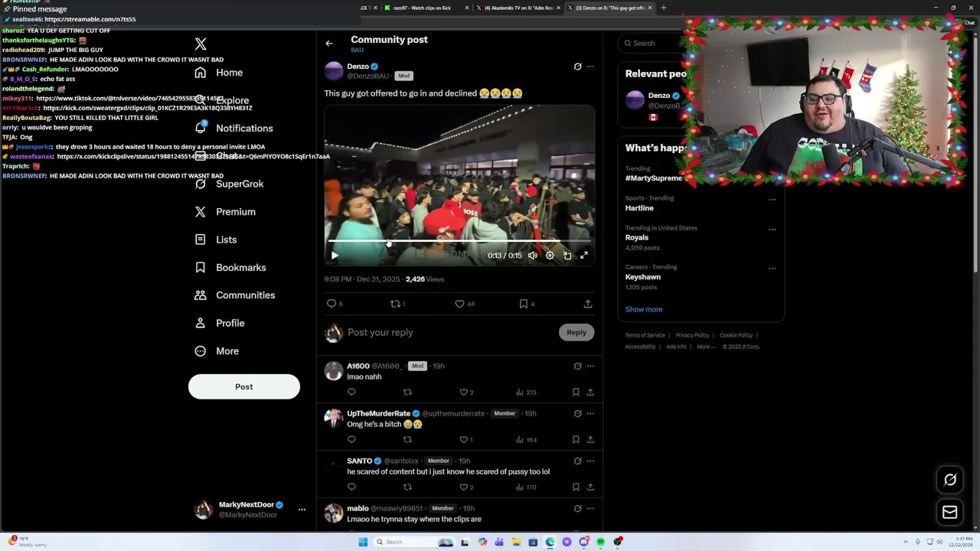Viewport: 980px width, 551px height.
Task: Open Communities in sidebar
Action: (x=234, y=295)
